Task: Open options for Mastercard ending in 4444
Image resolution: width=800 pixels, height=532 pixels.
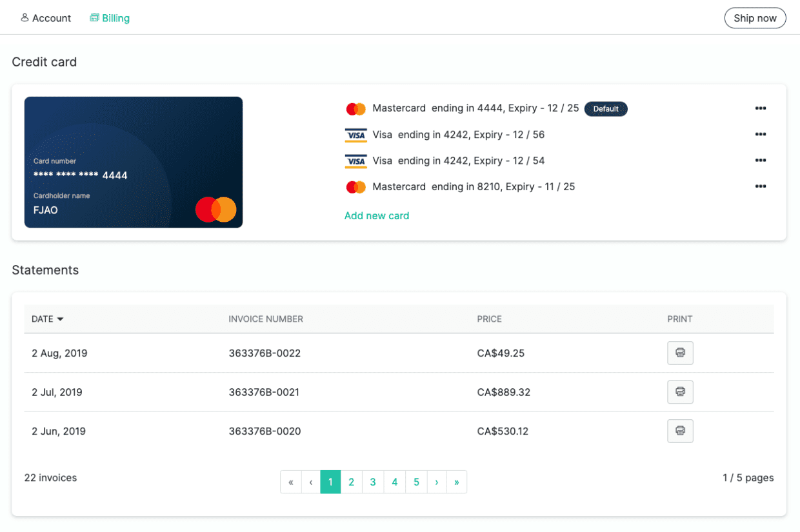Action: point(760,108)
